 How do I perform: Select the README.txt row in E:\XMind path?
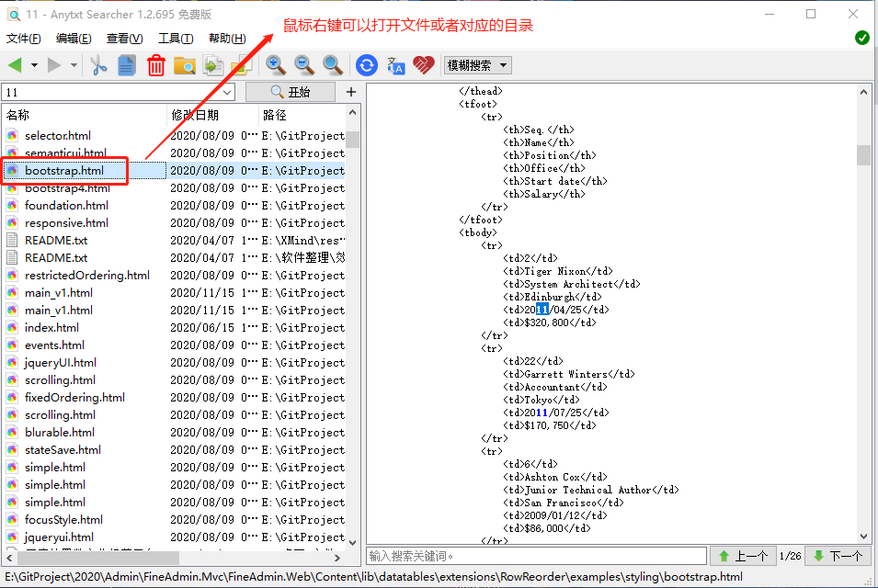(x=174, y=240)
